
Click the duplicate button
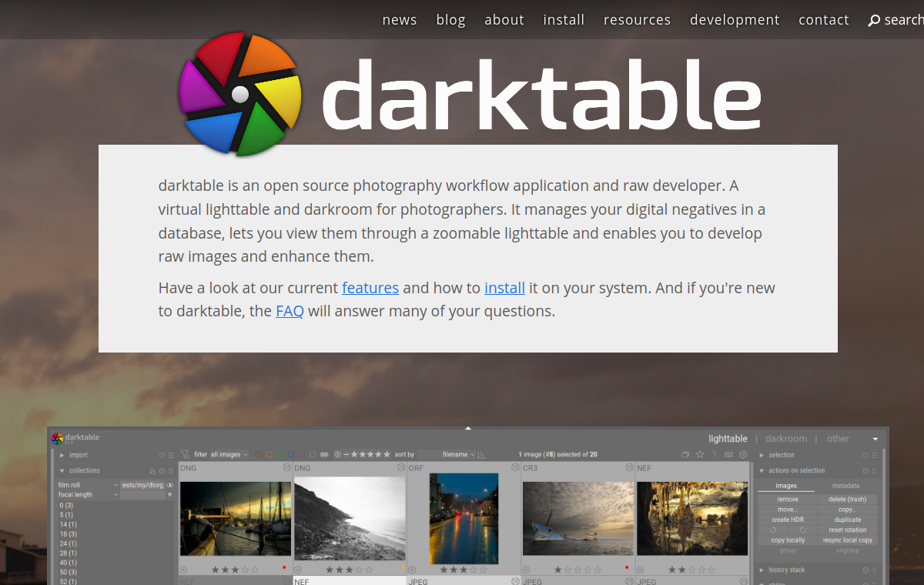848,520
